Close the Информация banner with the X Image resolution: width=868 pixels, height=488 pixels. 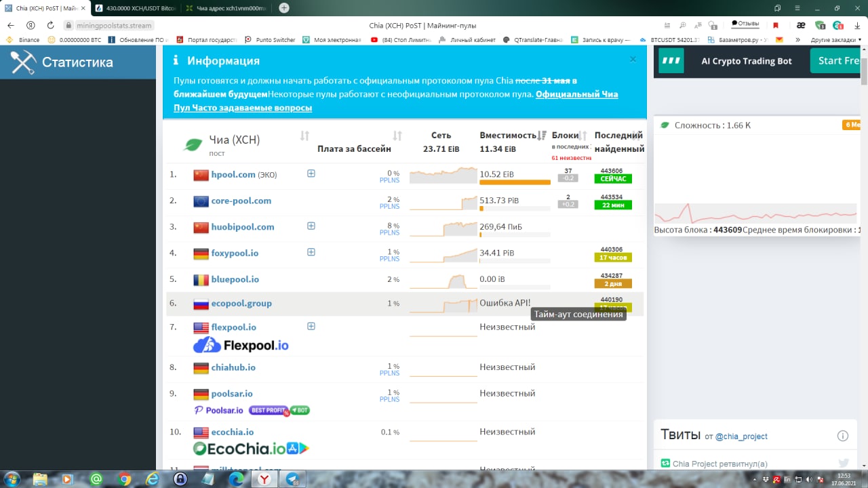pos(633,59)
